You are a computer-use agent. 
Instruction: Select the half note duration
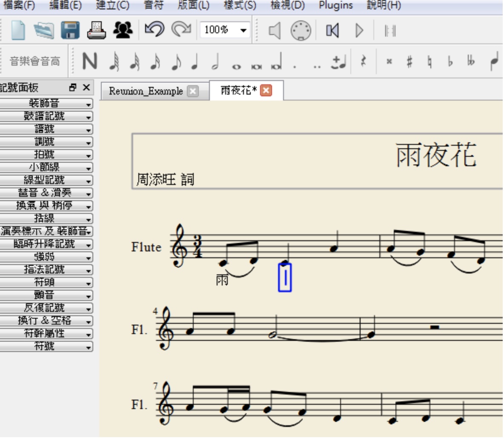click(x=215, y=61)
